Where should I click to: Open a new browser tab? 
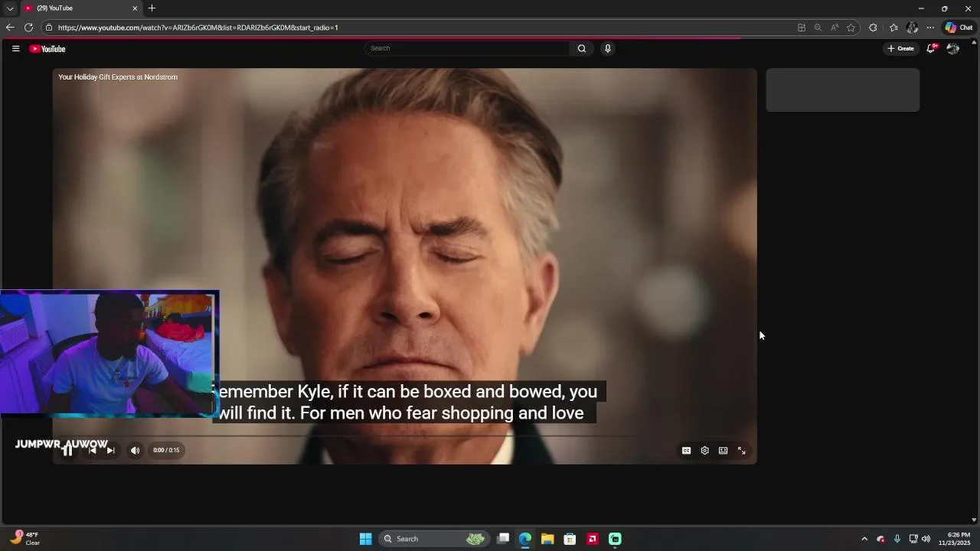pos(152,8)
